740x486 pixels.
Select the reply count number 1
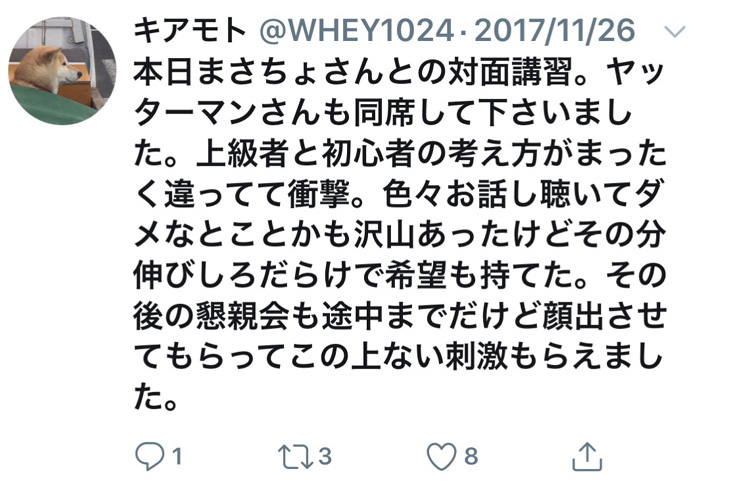tap(177, 456)
